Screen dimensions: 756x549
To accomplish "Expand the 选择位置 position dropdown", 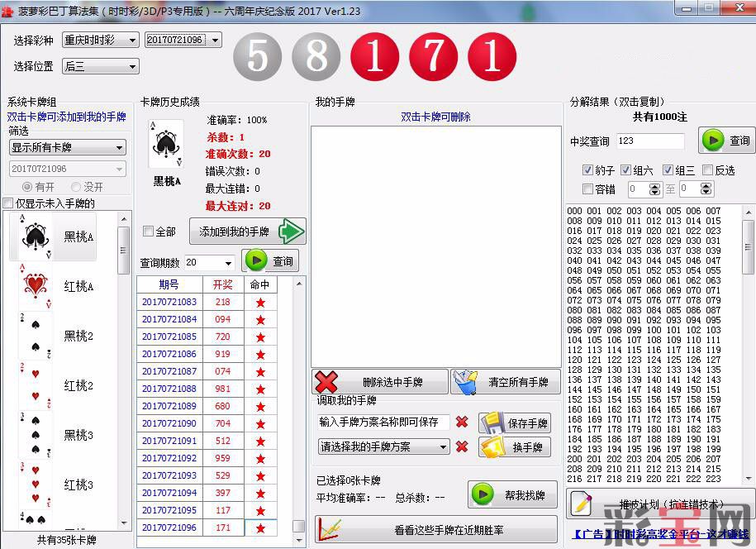I will (x=101, y=66).
